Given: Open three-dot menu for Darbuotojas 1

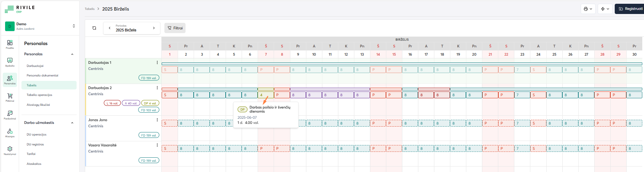Looking at the screenshot, I should pyautogui.click(x=157, y=62).
